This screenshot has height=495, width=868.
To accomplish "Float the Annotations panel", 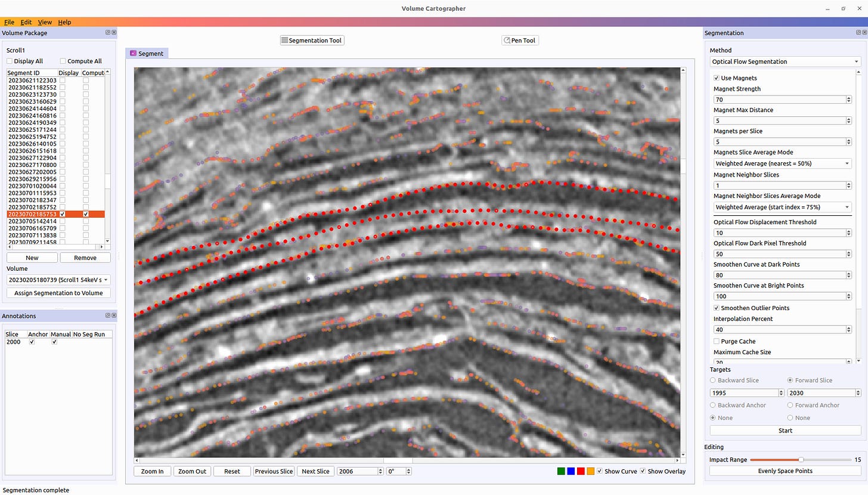I will click(108, 316).
